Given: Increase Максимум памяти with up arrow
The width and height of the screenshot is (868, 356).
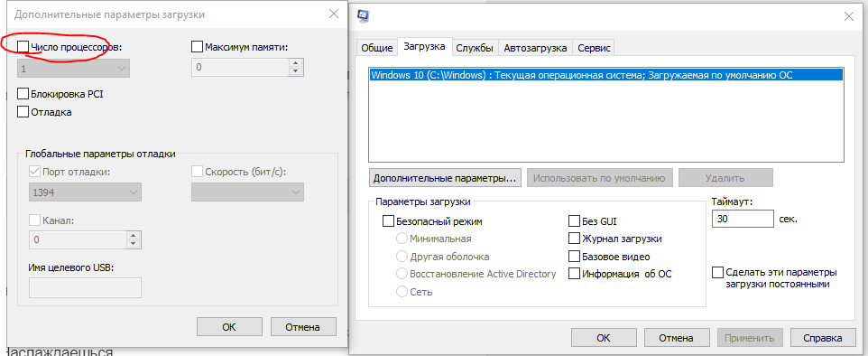Looking at the screenshot, I should 295,63.
